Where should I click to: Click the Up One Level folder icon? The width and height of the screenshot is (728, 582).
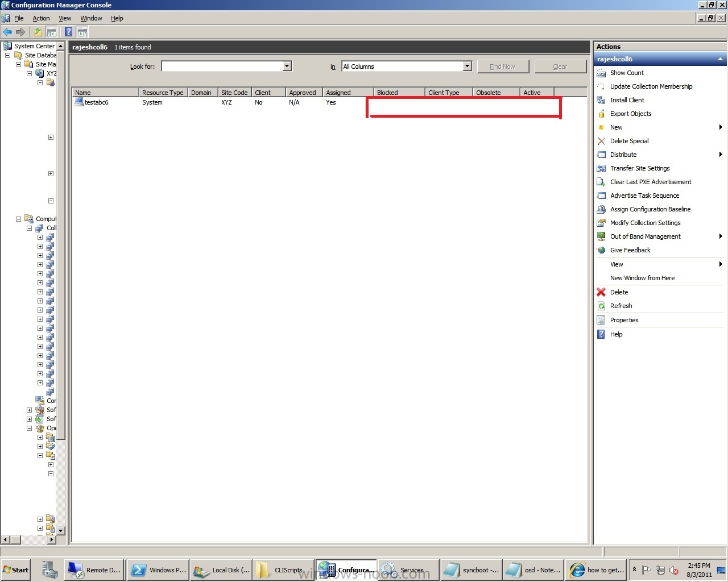(x=38, y=32)
